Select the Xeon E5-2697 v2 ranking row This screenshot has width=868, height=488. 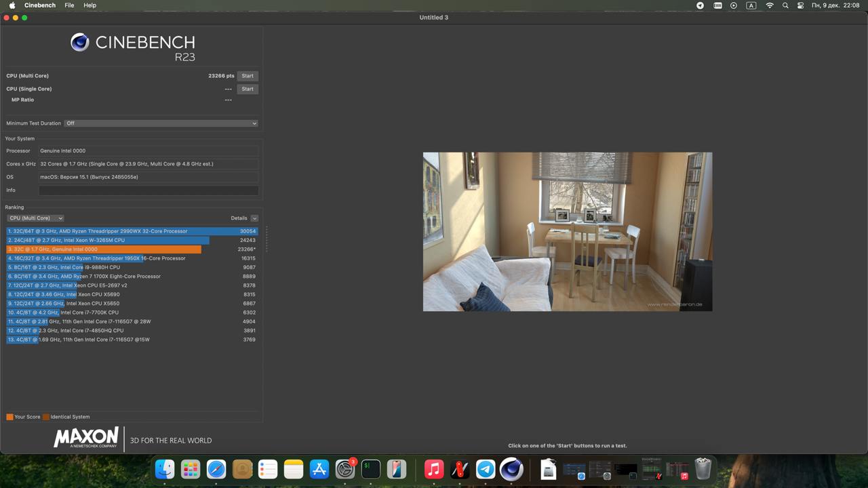tap(132, 285)
